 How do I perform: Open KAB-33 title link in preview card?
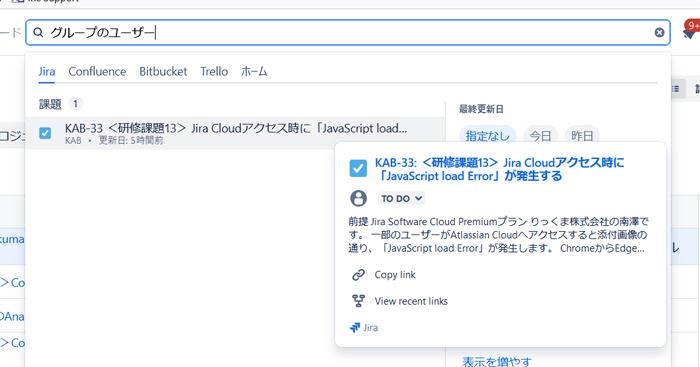499,169
